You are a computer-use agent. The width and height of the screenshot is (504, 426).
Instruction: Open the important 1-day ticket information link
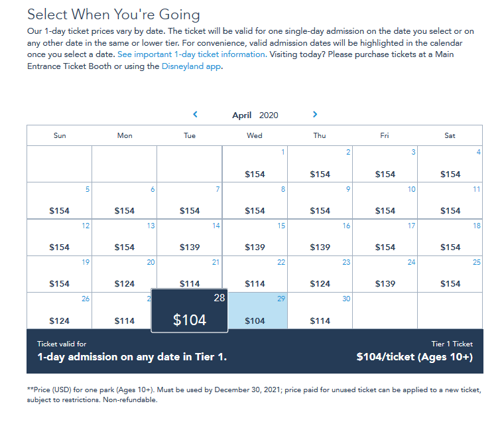(192, 54)
